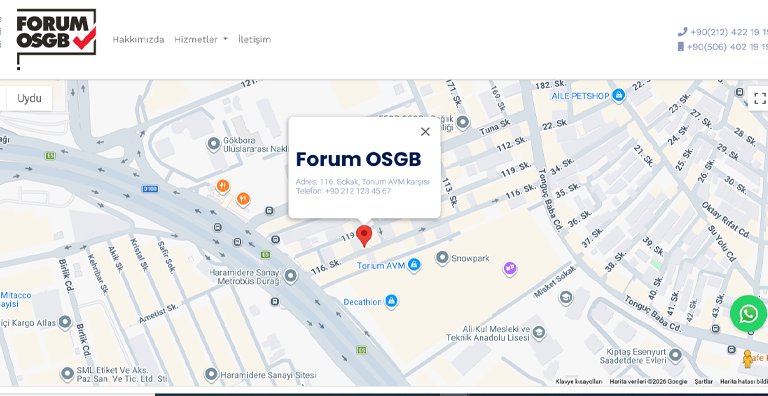Click the Torium AVM label
The image size is (768, 396).
pos(381,266)
